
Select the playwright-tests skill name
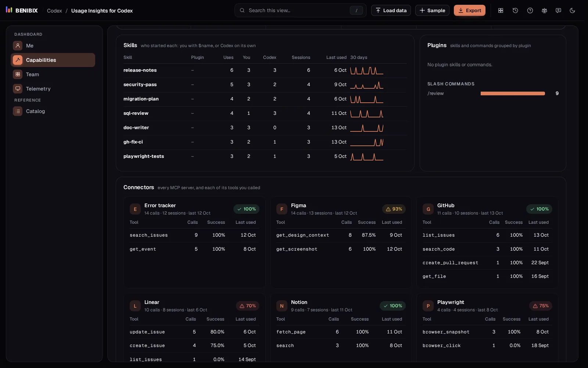[144, 156]
